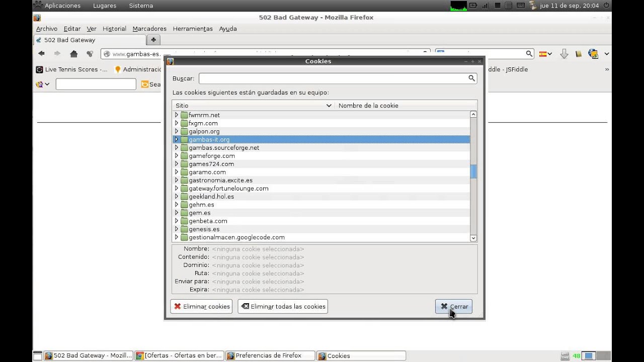The width and height of the screenshot is (644, 362).
Task: Open the toolbar overflow chevron beside globe icon
Action: (607, 54)
